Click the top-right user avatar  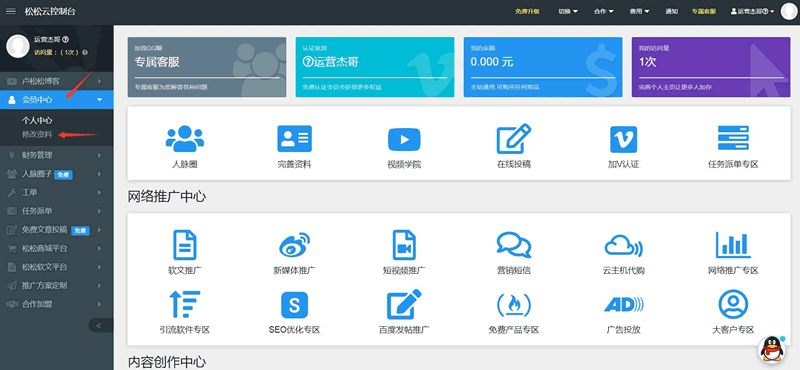tap(789, 11)
